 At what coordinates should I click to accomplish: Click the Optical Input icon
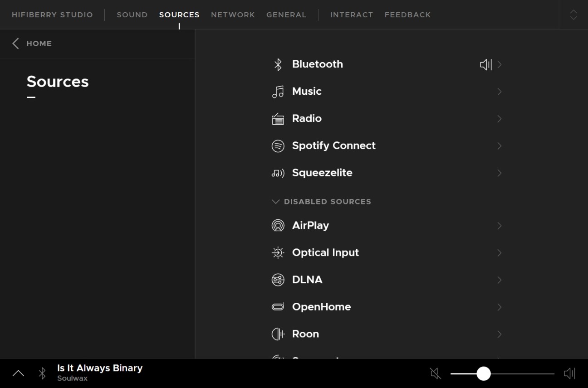[278, 253]
